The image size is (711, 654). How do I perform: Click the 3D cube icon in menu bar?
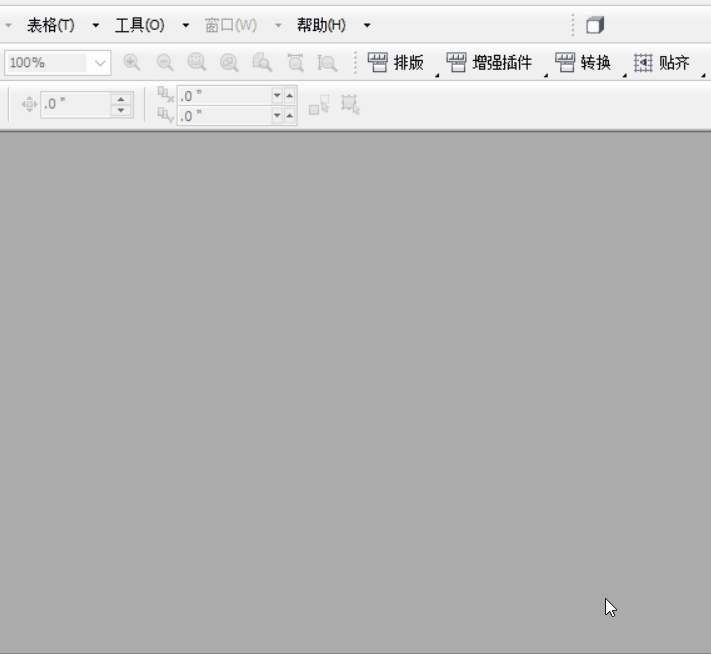(x=595, y=25)
